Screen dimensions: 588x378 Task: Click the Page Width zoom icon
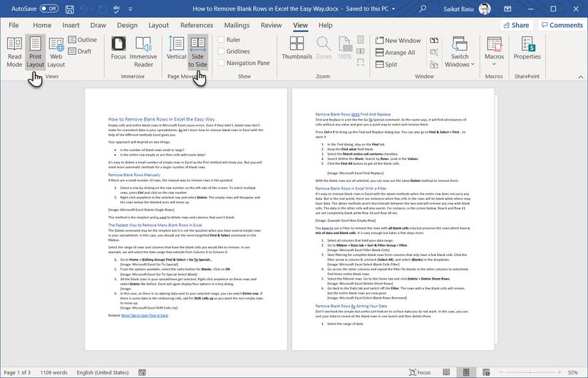361,62
